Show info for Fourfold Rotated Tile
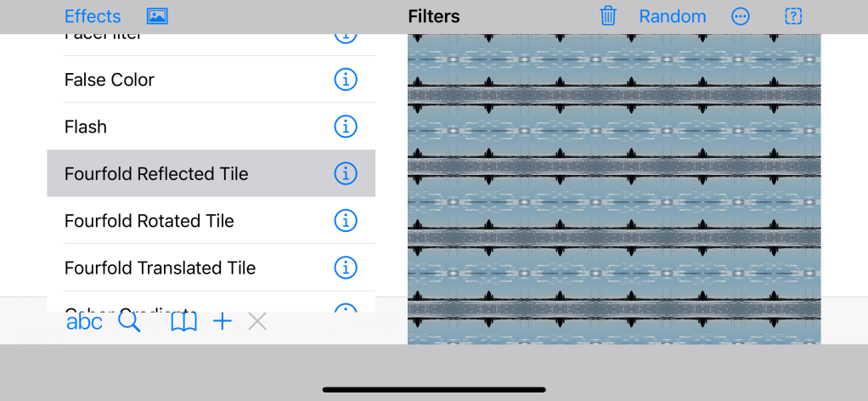The width and height of the screenshot is (868, 401). pyautogui.click(x=345, y=221)
